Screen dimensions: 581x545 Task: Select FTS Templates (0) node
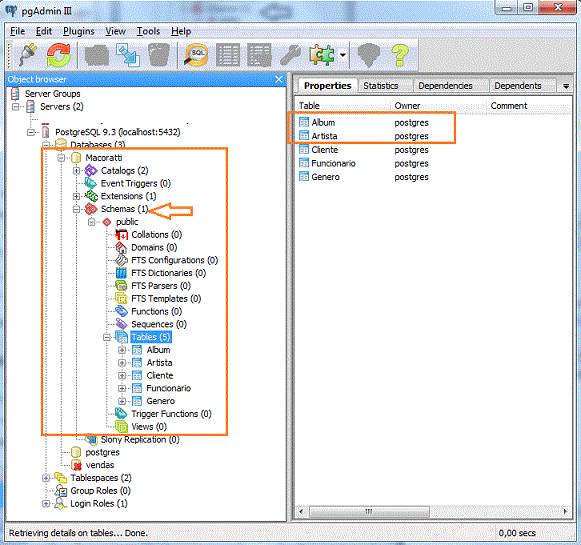[166, 299]
